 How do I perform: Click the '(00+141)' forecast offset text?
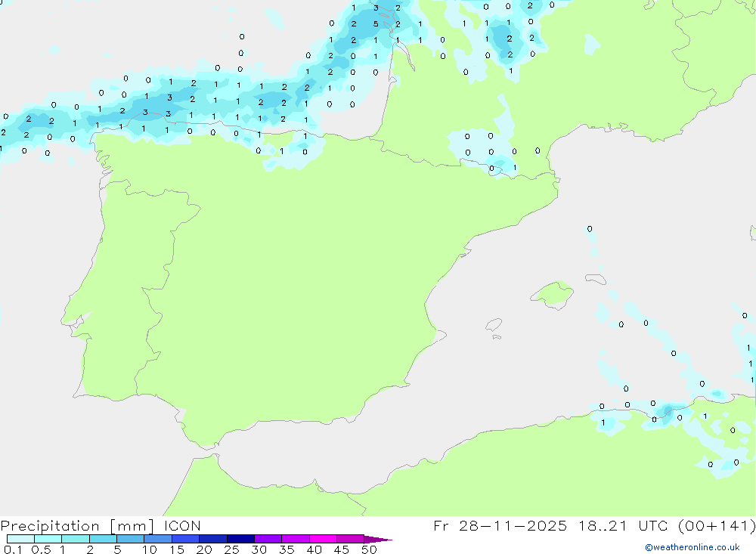717,525
